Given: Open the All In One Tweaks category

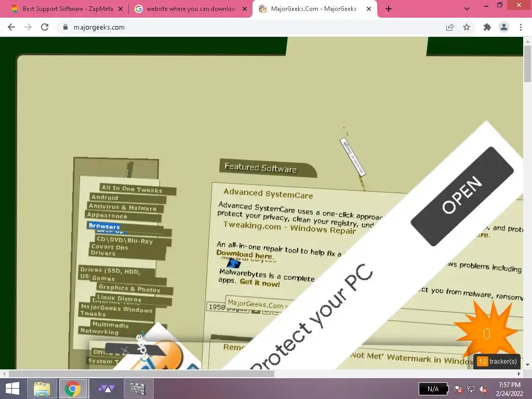Looking at the screenshot, I should 138,189.
